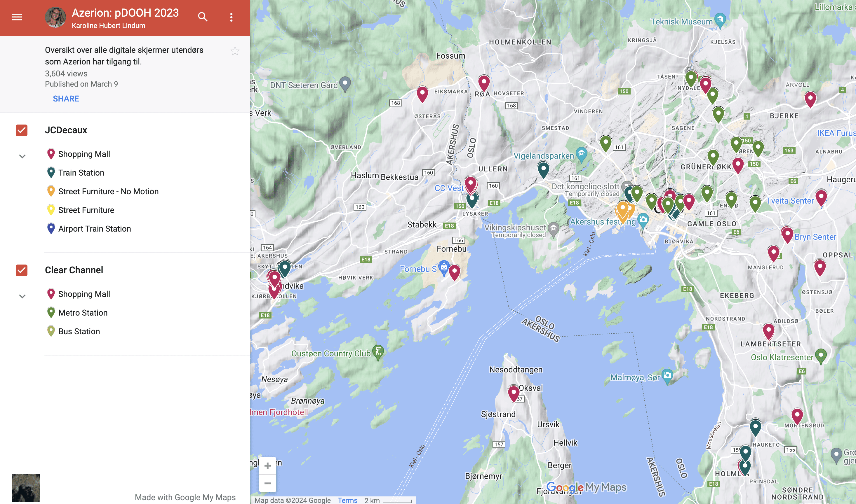Click the red pin at Røa

click(484, 83)
